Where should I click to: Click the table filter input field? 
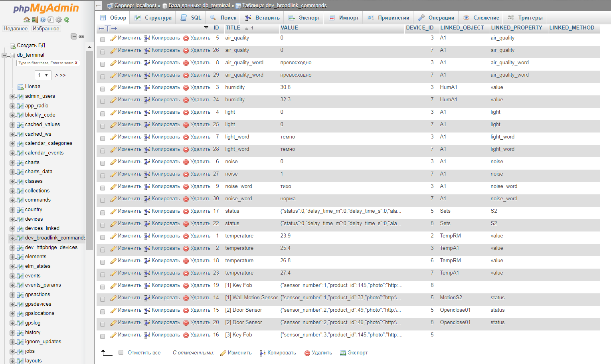[x=45, y=63]
